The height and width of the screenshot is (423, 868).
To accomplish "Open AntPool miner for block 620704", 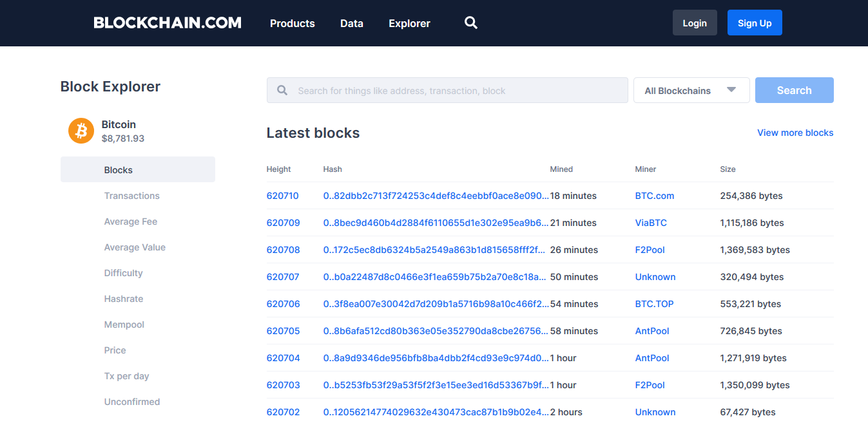I will pos(652,358).
